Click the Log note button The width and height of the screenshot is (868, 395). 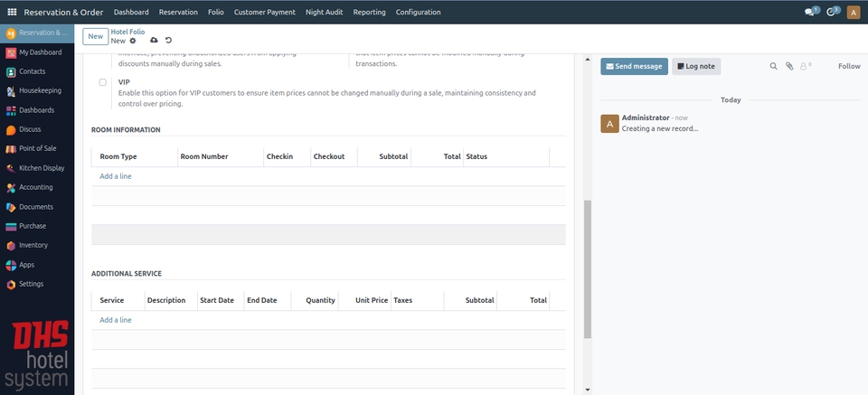coord(696,66)
